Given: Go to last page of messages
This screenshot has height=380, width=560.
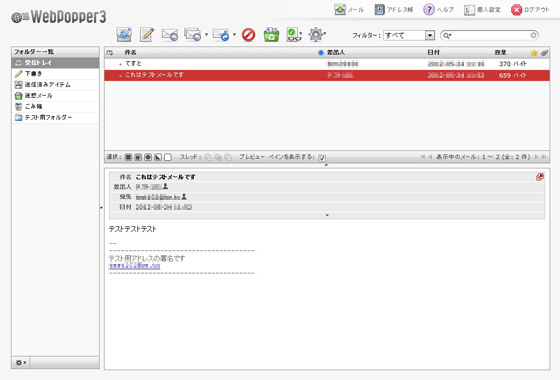Looking at the screenshot, I should click(x=544, y=157).
